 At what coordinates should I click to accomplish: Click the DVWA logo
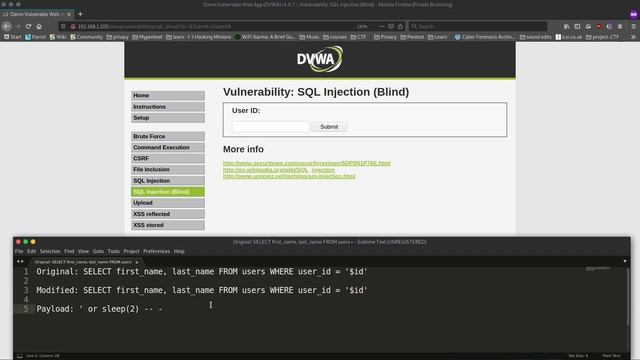click(320, 59)
